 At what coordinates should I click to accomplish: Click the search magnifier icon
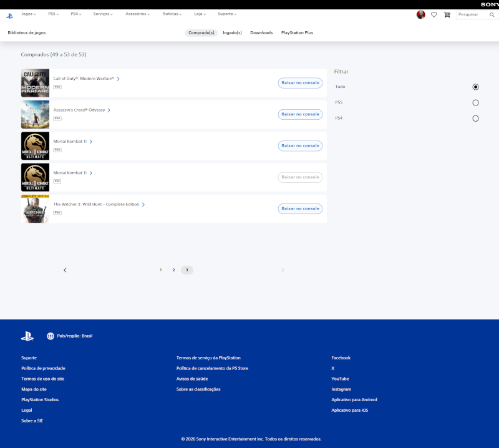click(x=491, y=14)
